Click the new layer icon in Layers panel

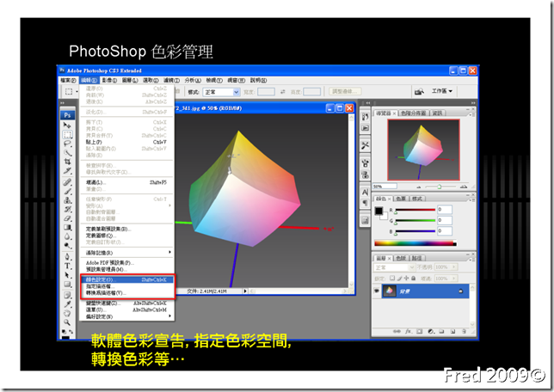[x=452, y=332]
